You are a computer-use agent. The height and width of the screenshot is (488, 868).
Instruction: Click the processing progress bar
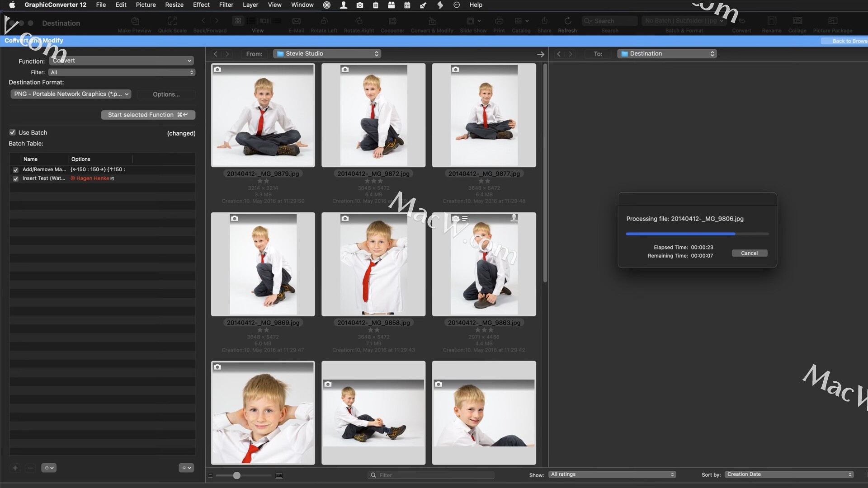click(x=697, y=234)
